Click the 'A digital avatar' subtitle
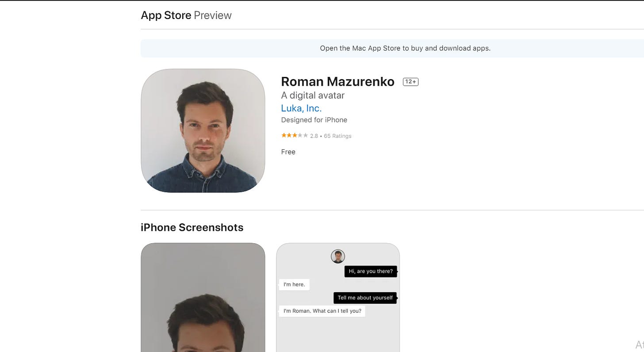 tap(313, 95)
